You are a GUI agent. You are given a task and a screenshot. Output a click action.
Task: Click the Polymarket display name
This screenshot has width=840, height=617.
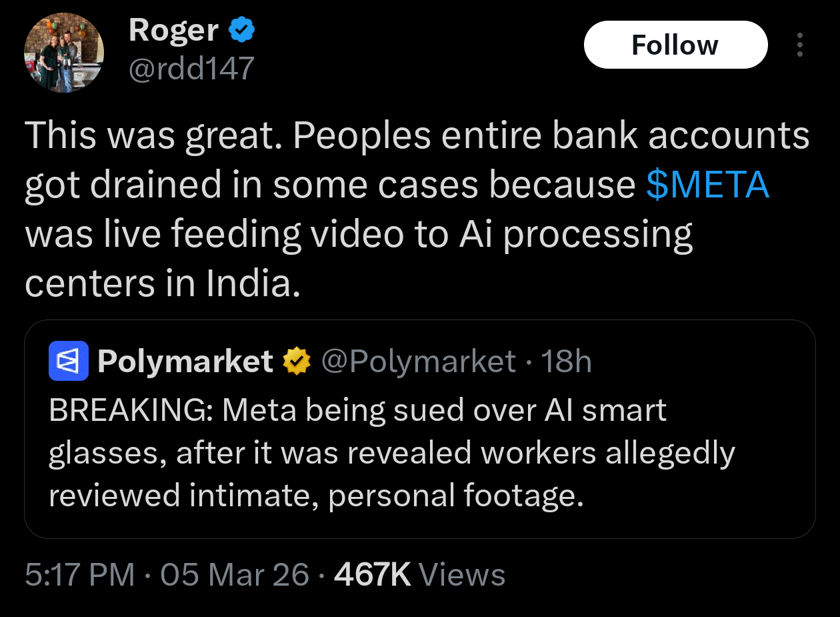click(x=185, y=362)
